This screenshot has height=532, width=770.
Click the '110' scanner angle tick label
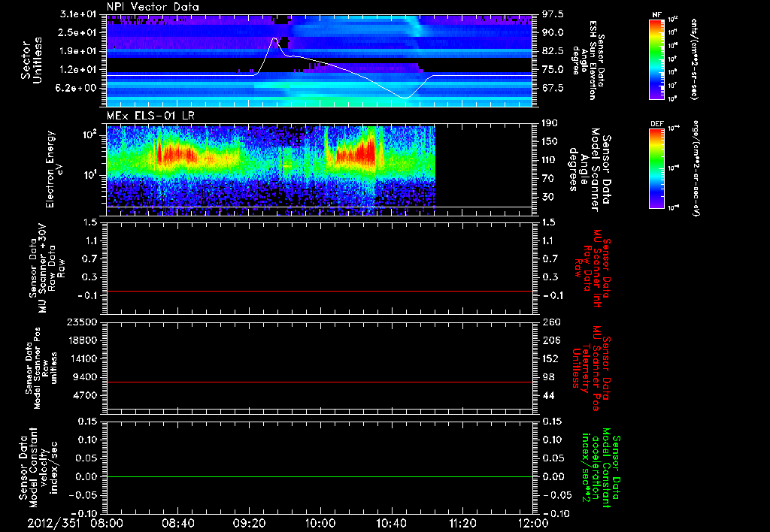(550, 160)
